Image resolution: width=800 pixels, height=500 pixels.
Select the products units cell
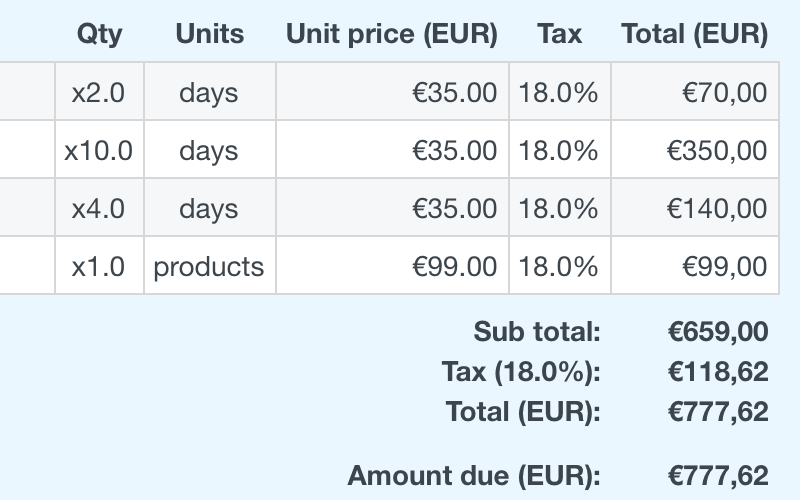coord(209,267)
